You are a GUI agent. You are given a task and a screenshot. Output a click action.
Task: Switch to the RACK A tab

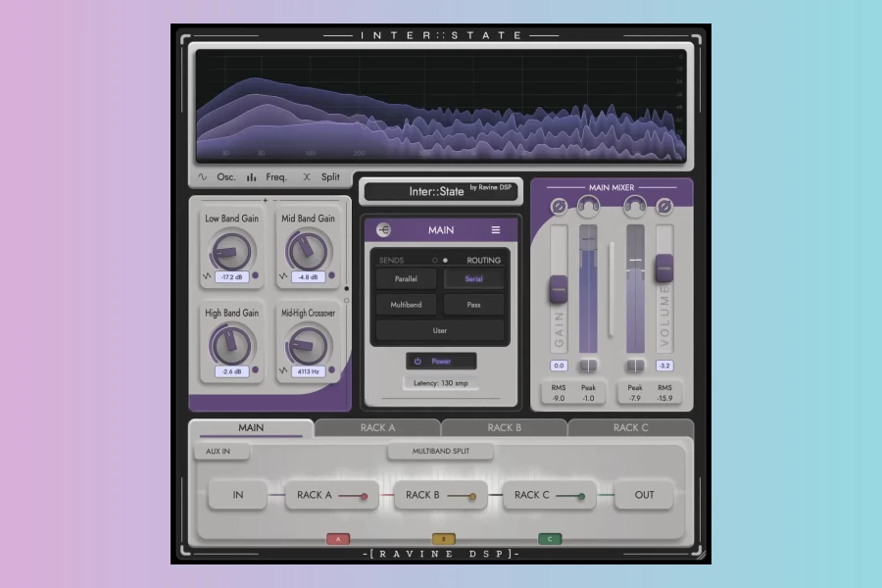pyautogui.click(x=377, y=427)
